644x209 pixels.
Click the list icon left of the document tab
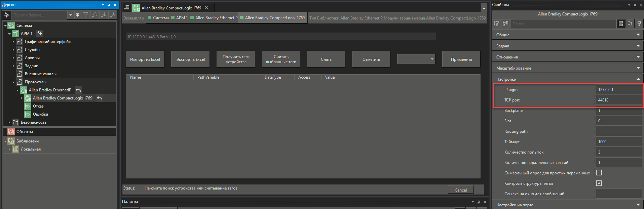coord(127,8)
